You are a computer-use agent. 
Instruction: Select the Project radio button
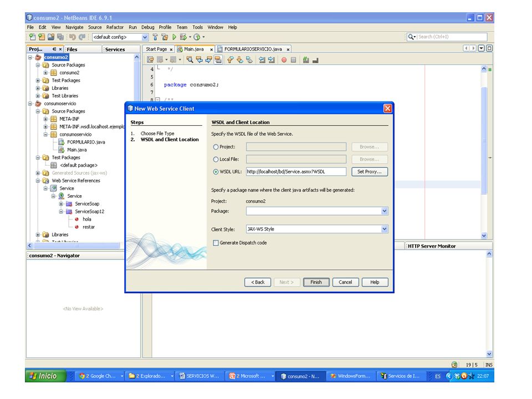[216, 147]
